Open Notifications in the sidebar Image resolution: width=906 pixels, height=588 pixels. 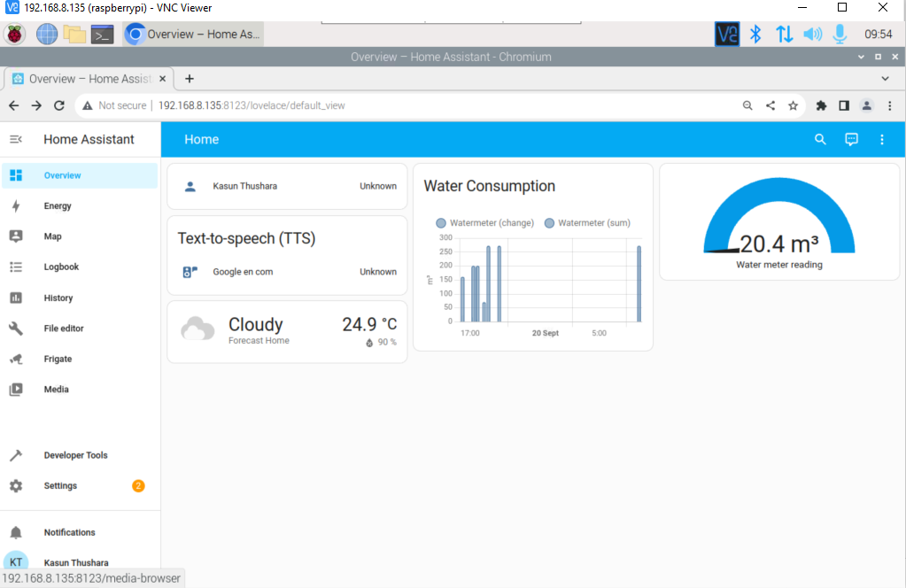point(69,532)
